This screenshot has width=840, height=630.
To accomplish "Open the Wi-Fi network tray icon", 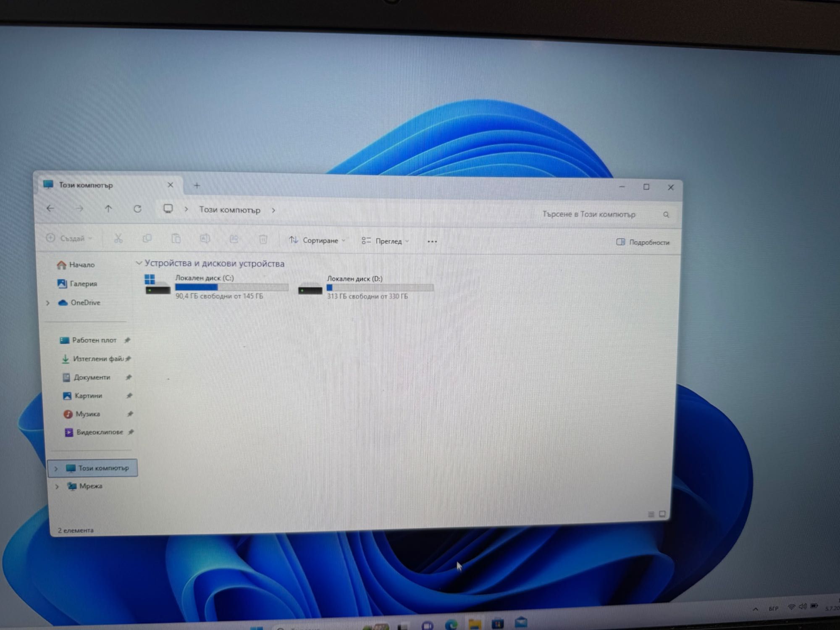I will coord(792,607).
